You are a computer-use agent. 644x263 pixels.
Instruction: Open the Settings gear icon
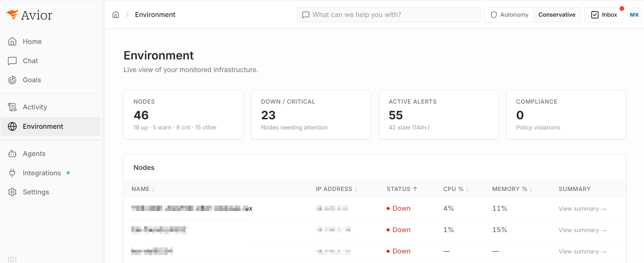12,192
